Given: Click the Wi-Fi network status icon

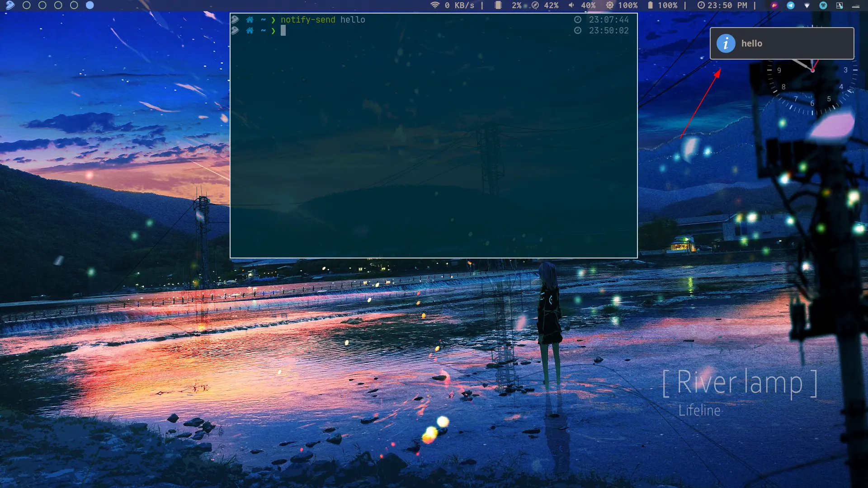Looking at the screenshot, I should pyautogui.click(x=435, y=5).
